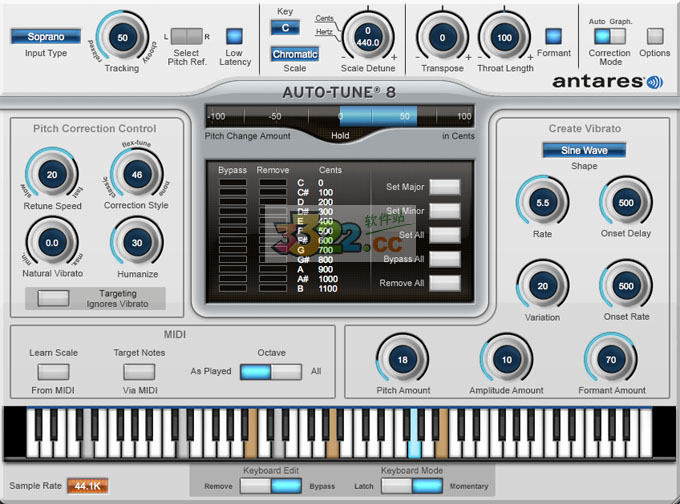Click the Formant Amount knob showing 70
The image size is (680, 504).
coord(611,360)
